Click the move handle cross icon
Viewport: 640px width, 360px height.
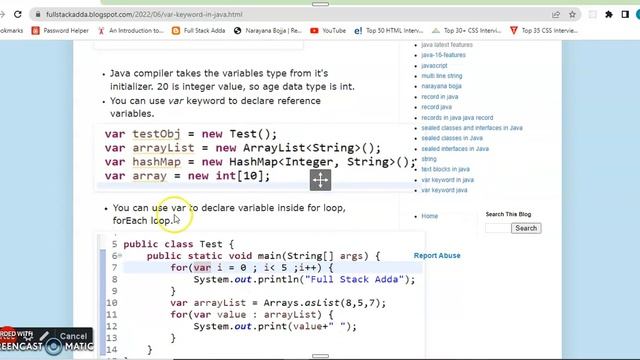click(x=320, y=180)
